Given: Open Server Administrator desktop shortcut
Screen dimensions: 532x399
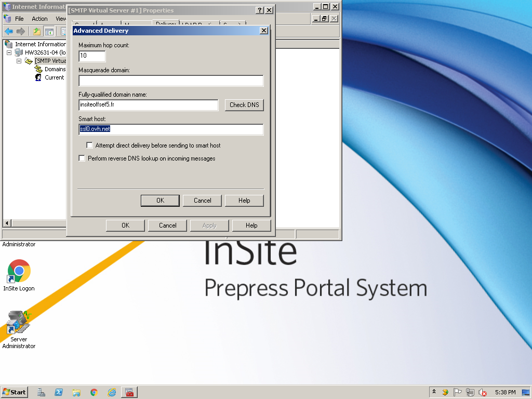Looking at the screenshot, I should click(19, 329).
